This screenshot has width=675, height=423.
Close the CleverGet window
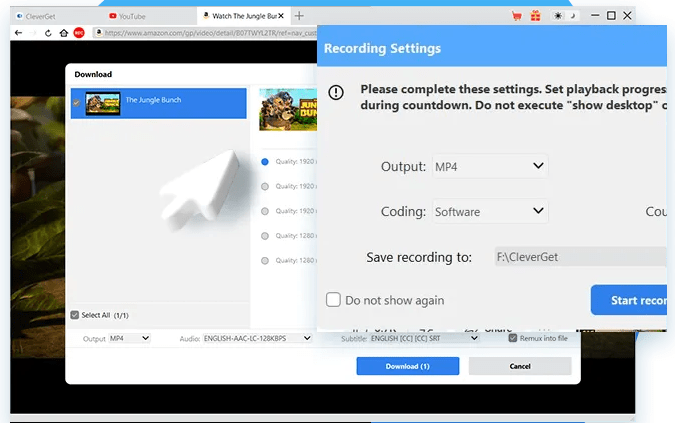pos(627,16)
